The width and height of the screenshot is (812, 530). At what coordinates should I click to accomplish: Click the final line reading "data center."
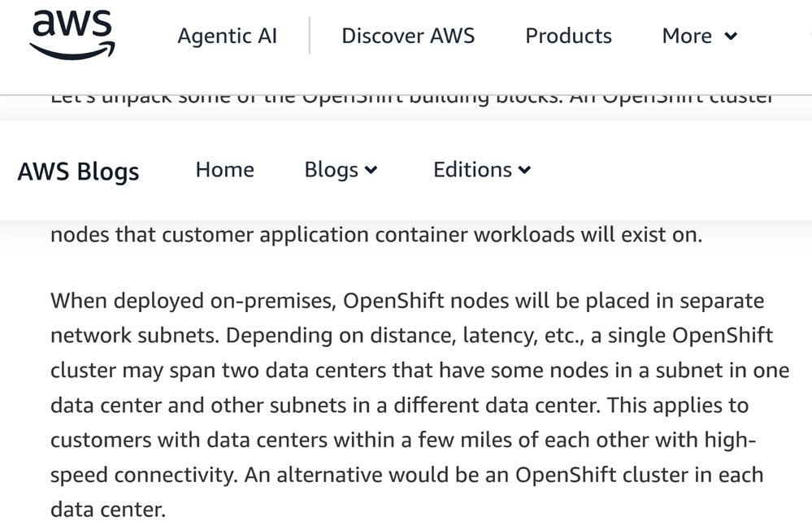coord(107,510)
